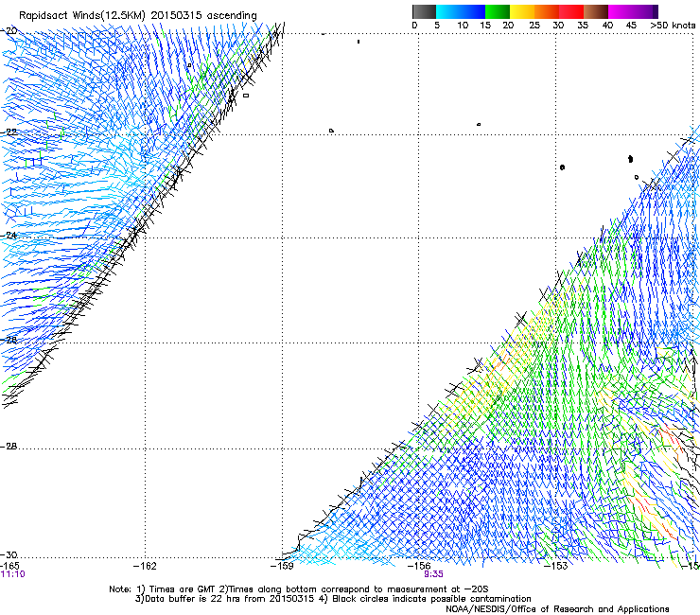Click the '-20' latitude axis label

[9, 30]
